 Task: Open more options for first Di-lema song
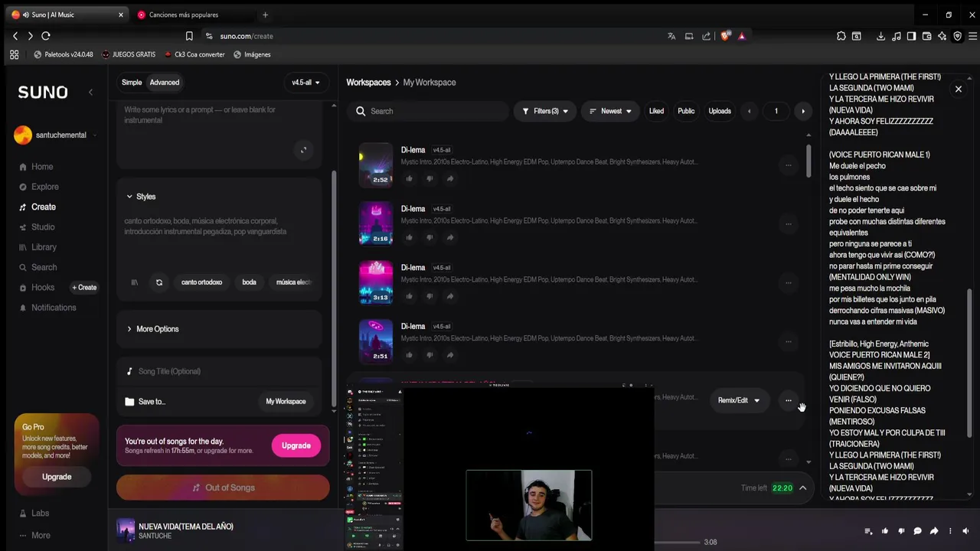788,165
